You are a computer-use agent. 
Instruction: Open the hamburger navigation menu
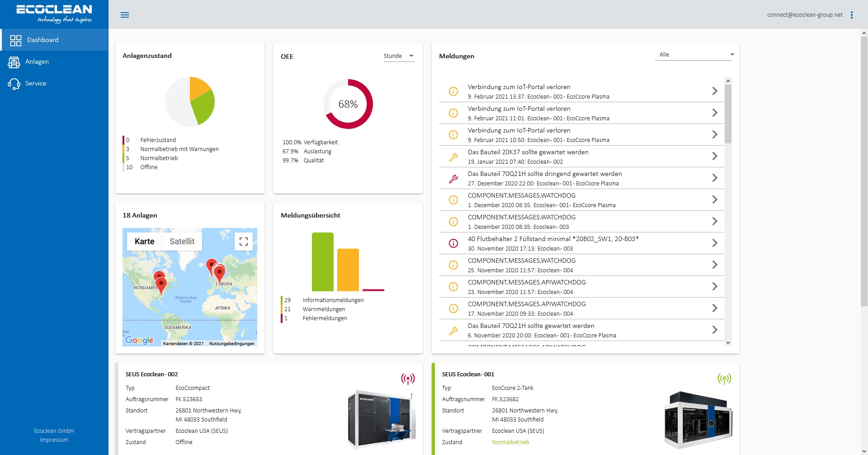(125, 15)
